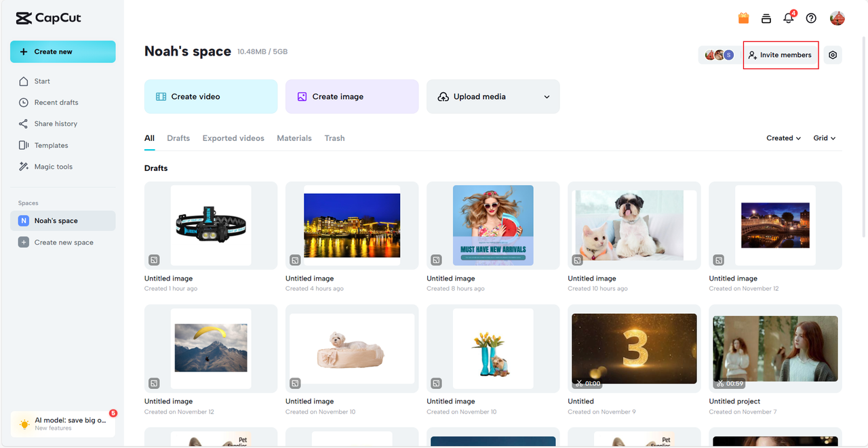868x448 pixels.
Task: Click the help question mark icon
Action: pyautogui.click(x=811, y=18)
